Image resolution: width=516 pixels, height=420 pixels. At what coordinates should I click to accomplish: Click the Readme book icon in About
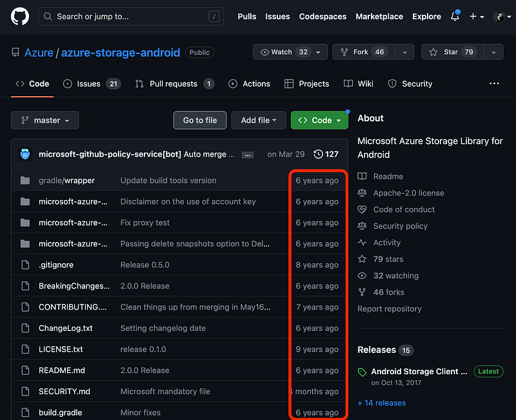[x=362, y=176]
